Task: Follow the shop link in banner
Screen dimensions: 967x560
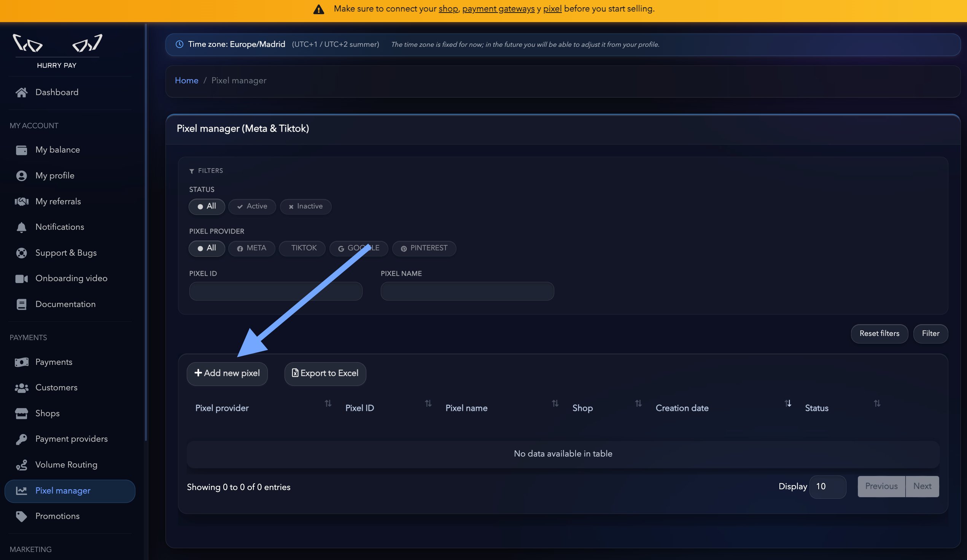Action: pyautogui.click(x=448, y=9)
